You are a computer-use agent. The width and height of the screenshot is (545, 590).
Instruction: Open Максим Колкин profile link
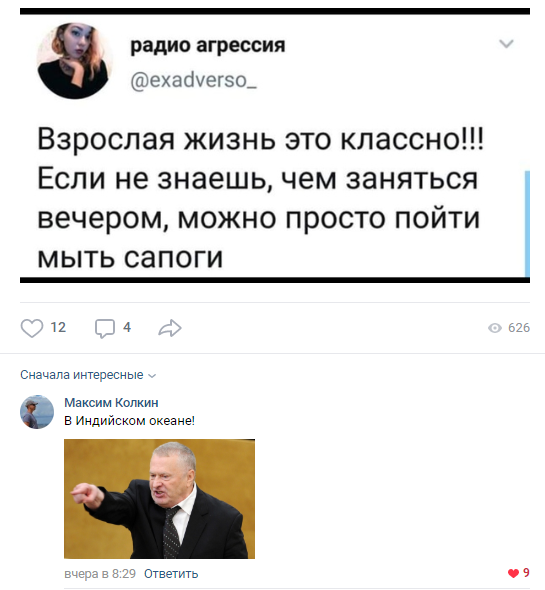pyautogui.click(x=111, y=403)
